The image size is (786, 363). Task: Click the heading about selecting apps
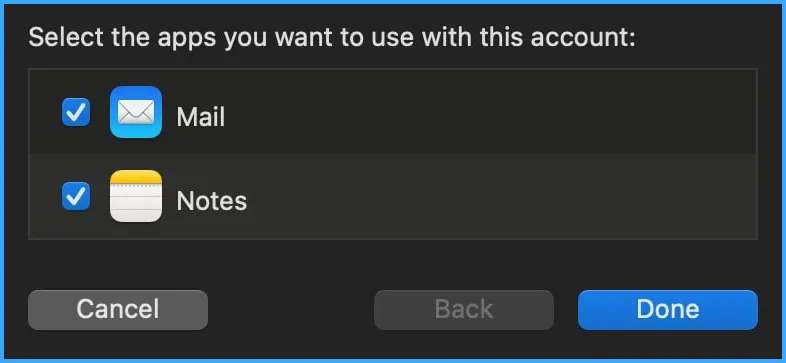click(332, 38)
